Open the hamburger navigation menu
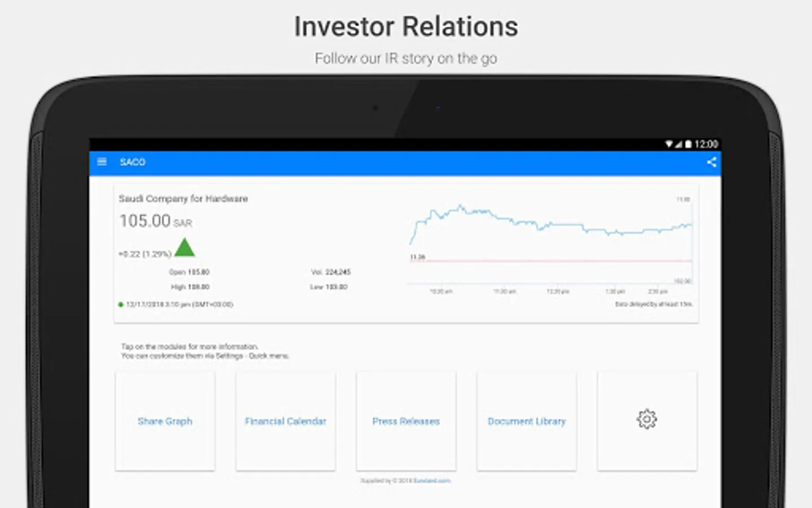 102,162
